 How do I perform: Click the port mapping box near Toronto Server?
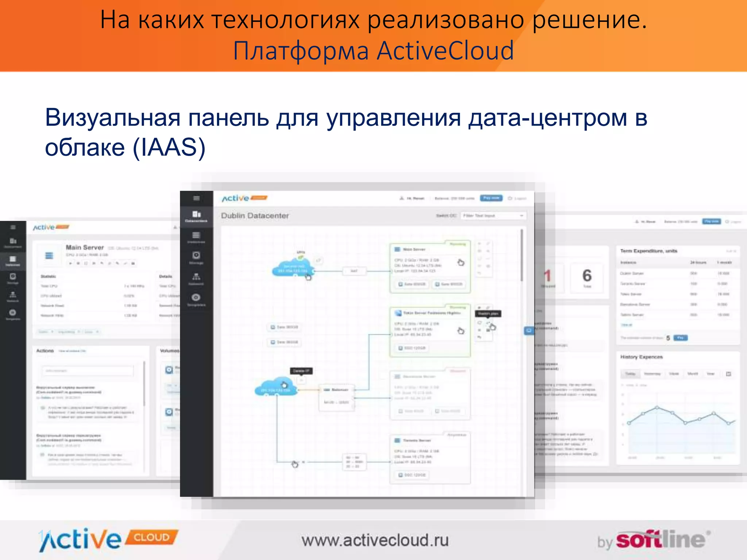click(x=354, y=462)
